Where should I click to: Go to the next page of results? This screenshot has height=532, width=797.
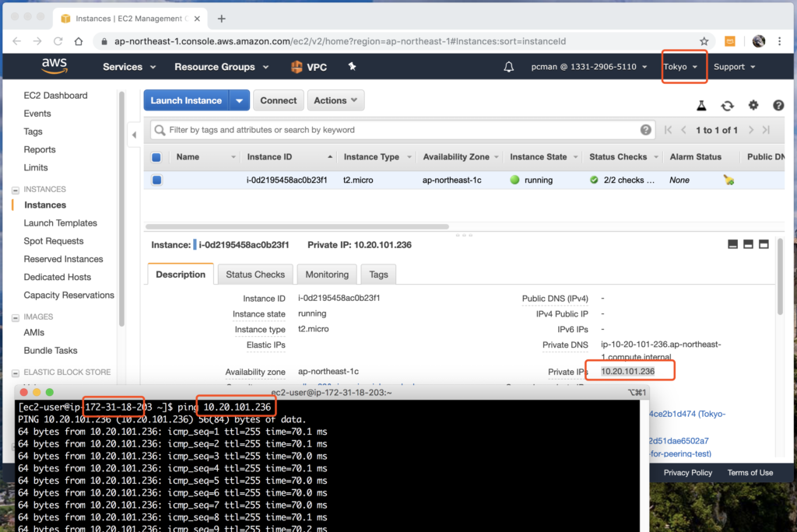[751, 130]
